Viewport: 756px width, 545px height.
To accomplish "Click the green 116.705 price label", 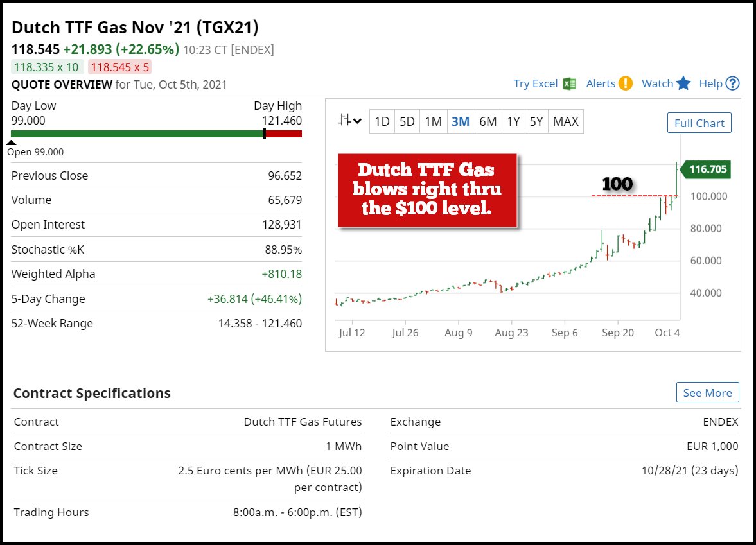I will (x=707, y=169).
